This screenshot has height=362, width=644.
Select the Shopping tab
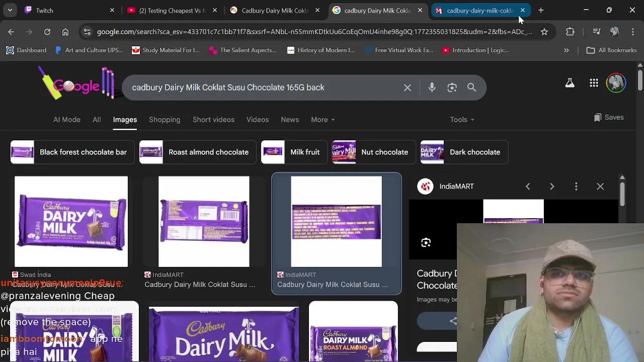tap(165, 120)
